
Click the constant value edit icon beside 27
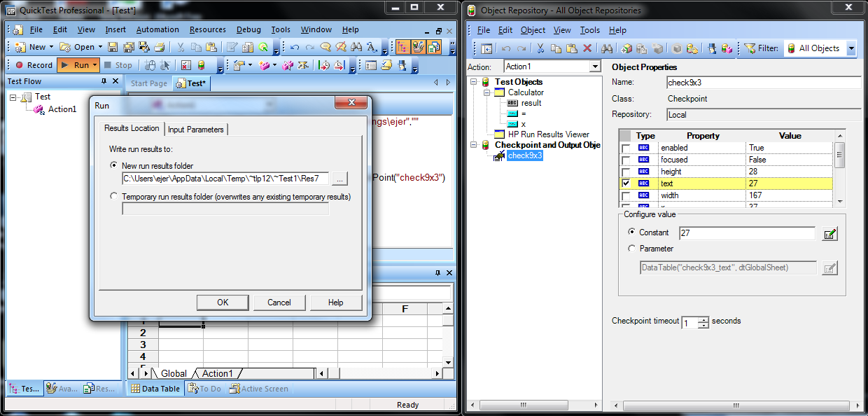click(829, 234)
